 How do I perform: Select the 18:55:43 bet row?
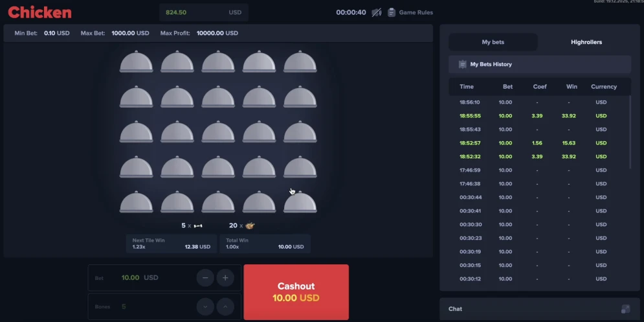(539, 129)
